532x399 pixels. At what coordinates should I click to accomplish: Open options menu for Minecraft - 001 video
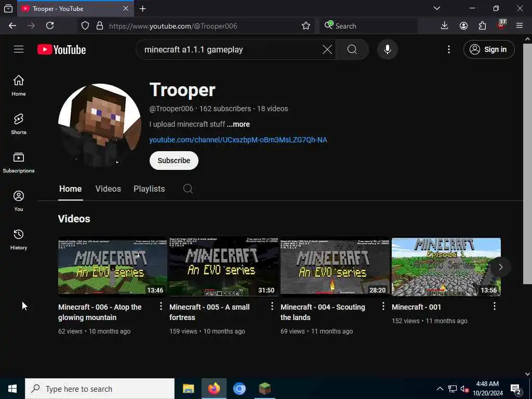click(495, 307)
